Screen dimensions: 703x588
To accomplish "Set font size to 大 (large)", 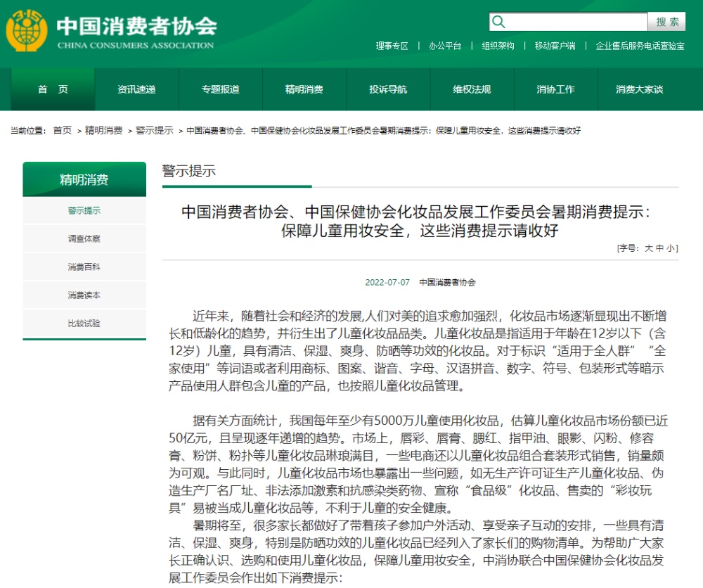I will point(649,248).
